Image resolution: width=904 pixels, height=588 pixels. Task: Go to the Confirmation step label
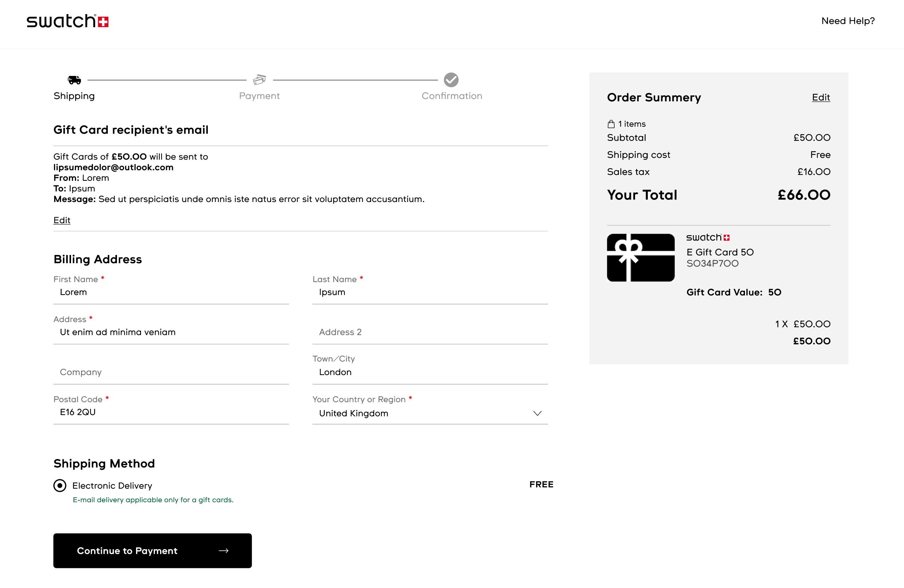click(452, 96)
